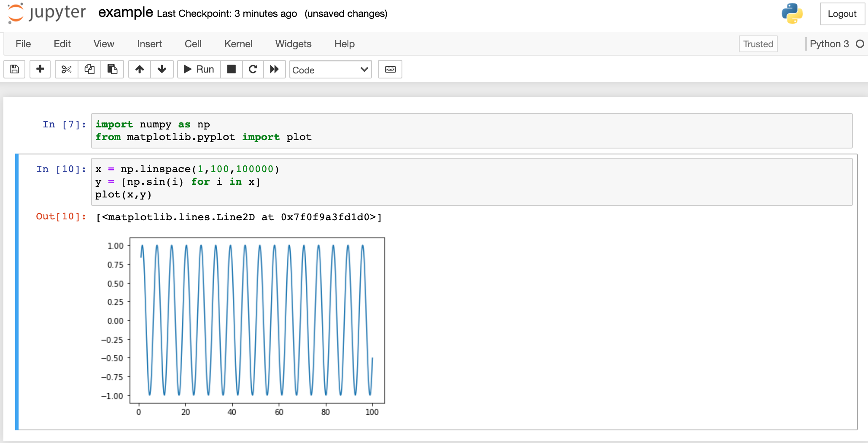868x443 pixels.
Task: Click the Trusted notebook button
Action: pyautogui.click(x=758, y=44)
